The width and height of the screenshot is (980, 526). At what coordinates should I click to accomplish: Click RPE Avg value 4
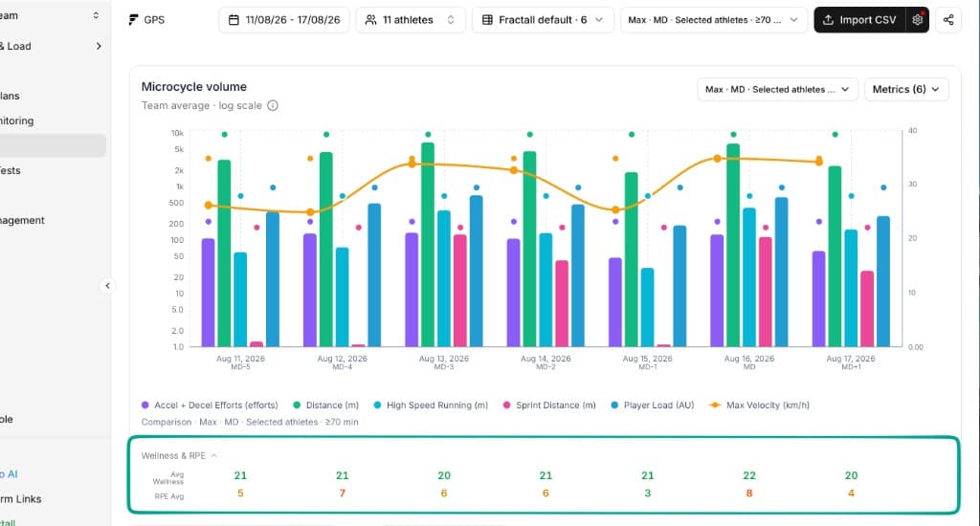851,493
